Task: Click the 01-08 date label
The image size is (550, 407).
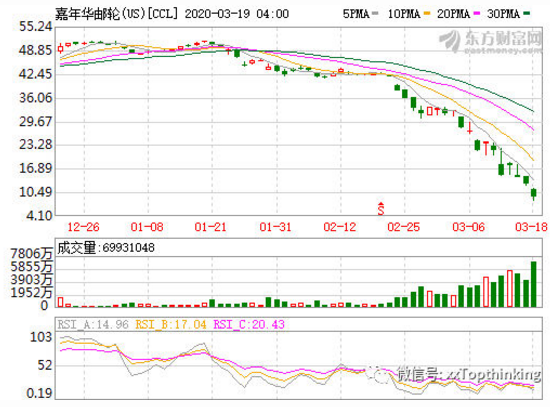Action: [147, 227]
